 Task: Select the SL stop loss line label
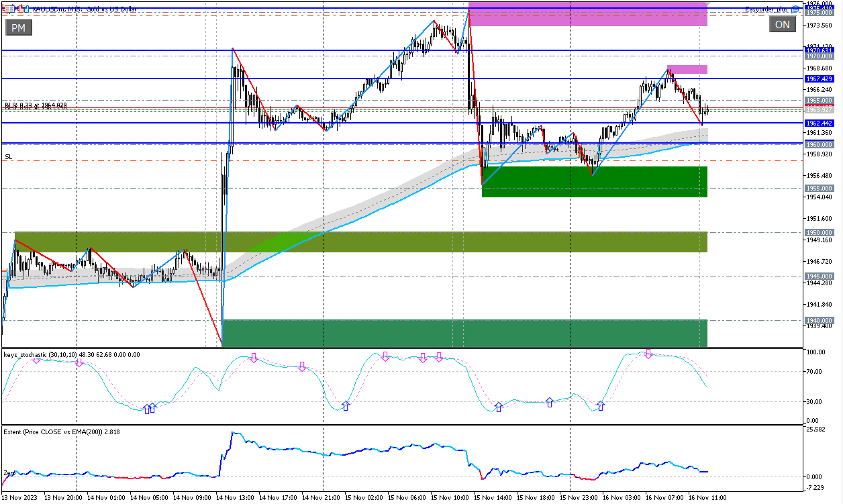9,157
